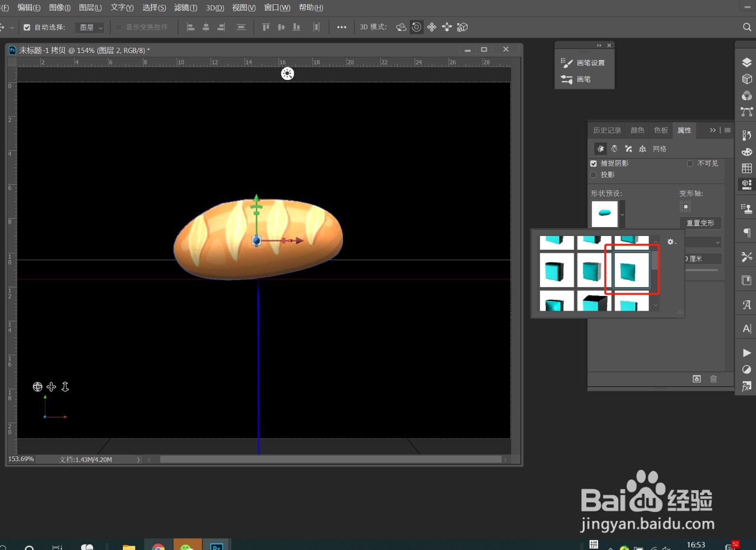
Task: Enable the 不可见 checkbox
Action: coord(690,164)
